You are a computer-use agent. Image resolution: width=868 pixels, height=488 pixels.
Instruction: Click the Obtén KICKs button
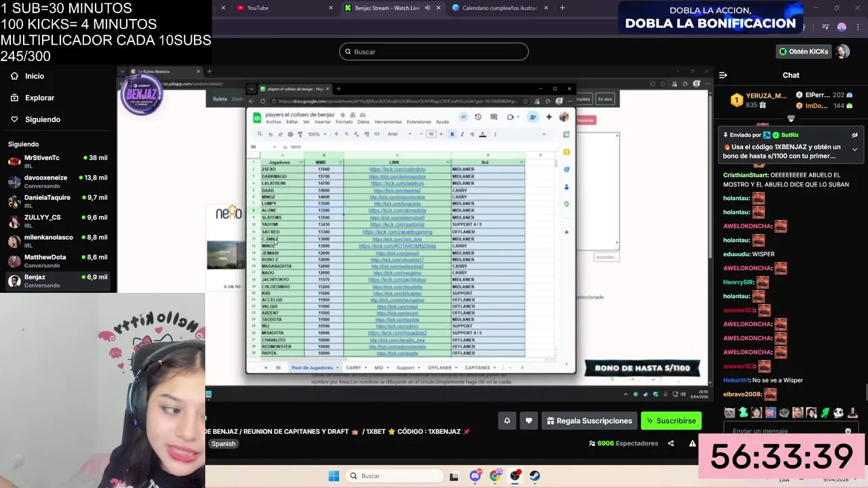coord(804,52)
